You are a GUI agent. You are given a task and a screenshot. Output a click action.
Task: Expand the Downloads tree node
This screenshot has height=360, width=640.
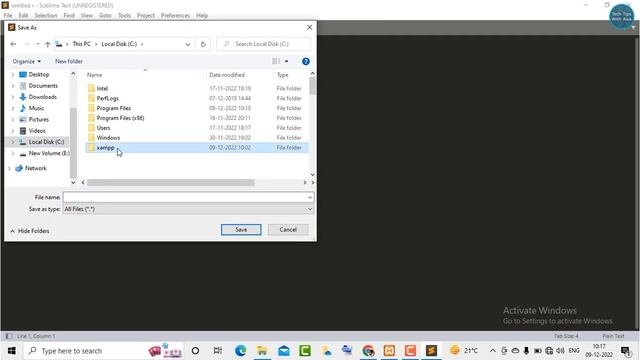point(13,97)
